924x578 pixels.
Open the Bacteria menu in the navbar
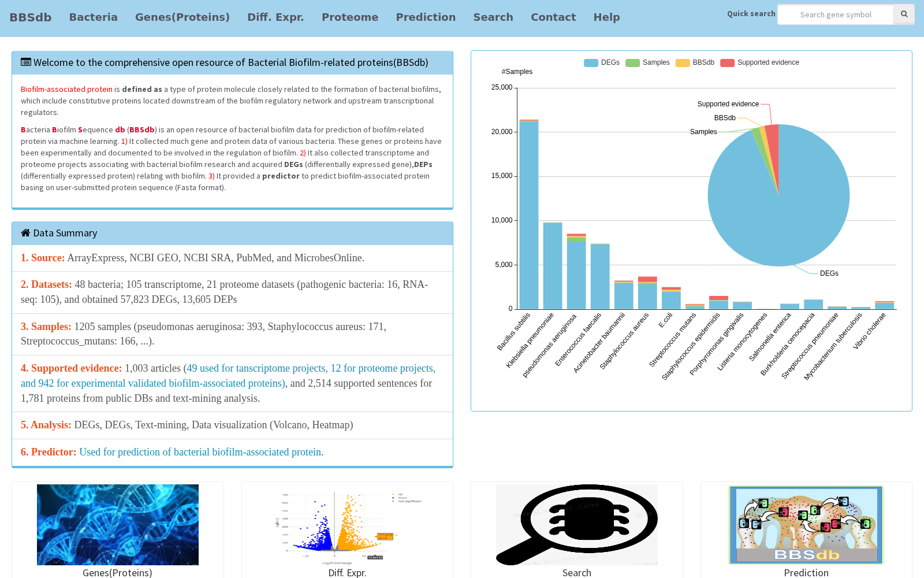pos(94,17)
